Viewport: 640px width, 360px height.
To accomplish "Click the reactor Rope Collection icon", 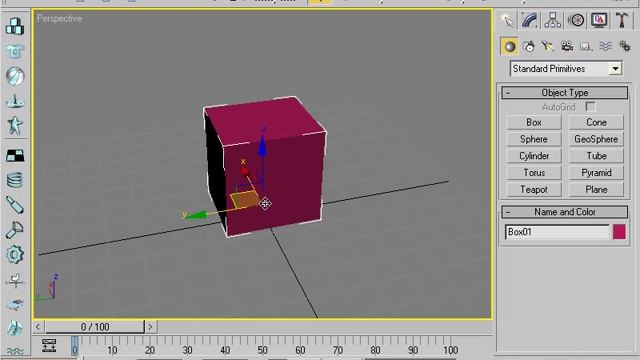I will 15,101.
